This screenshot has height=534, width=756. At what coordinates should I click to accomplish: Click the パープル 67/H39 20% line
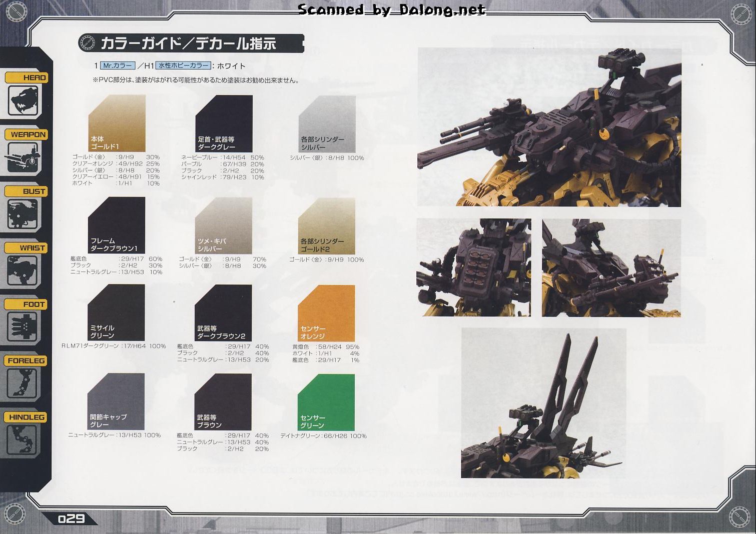[223, 164]
